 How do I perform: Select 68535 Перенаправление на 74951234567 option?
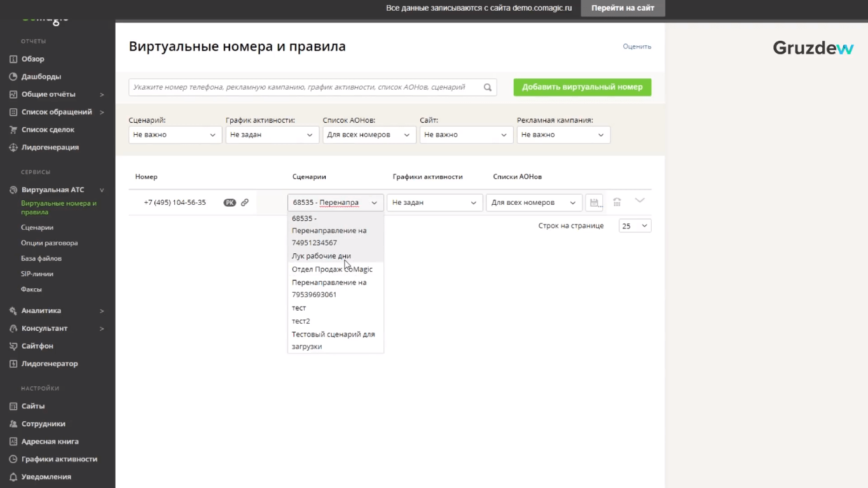tap(336, 230)
